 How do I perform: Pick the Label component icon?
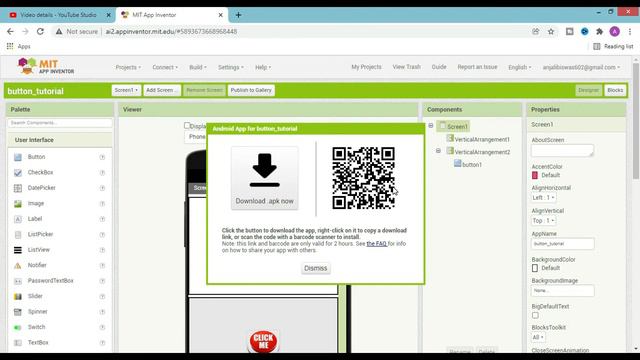point(18,219)
